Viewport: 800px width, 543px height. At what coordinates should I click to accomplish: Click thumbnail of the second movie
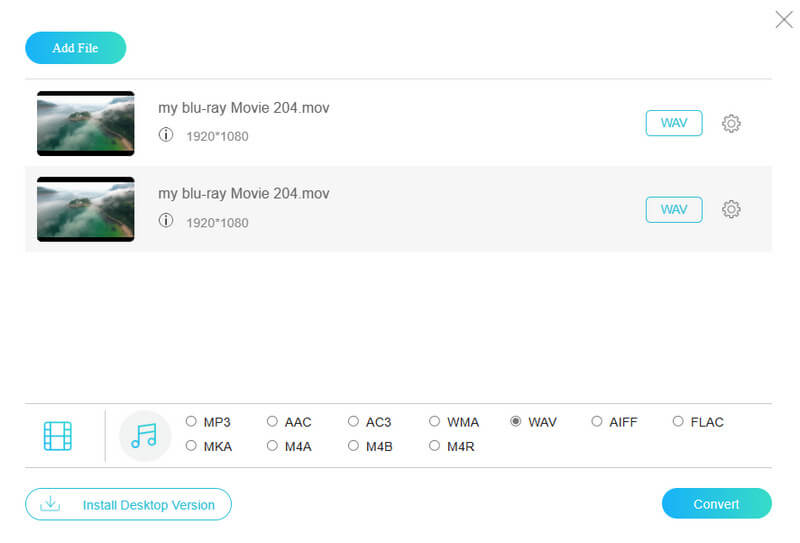(x=86, y=210)
